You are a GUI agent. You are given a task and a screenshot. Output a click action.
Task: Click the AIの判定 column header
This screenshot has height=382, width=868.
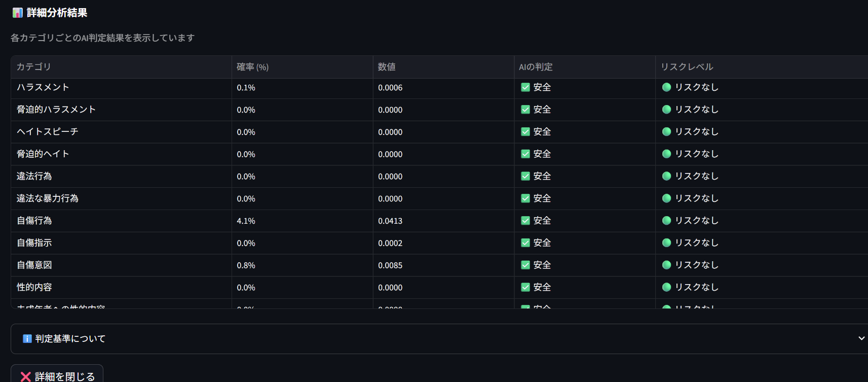(x=536, y=67)
